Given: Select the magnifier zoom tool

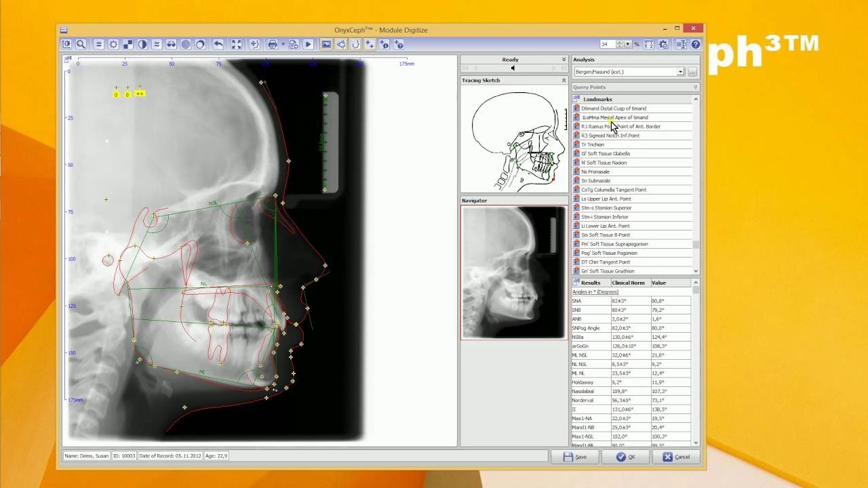Looking at the screenshot, I should [x=81, y=44].
